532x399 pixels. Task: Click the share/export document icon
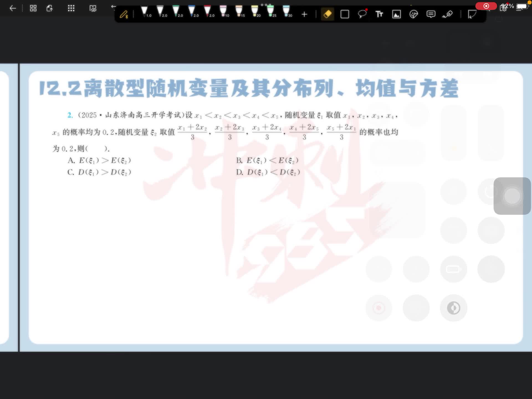coord(50,8)
